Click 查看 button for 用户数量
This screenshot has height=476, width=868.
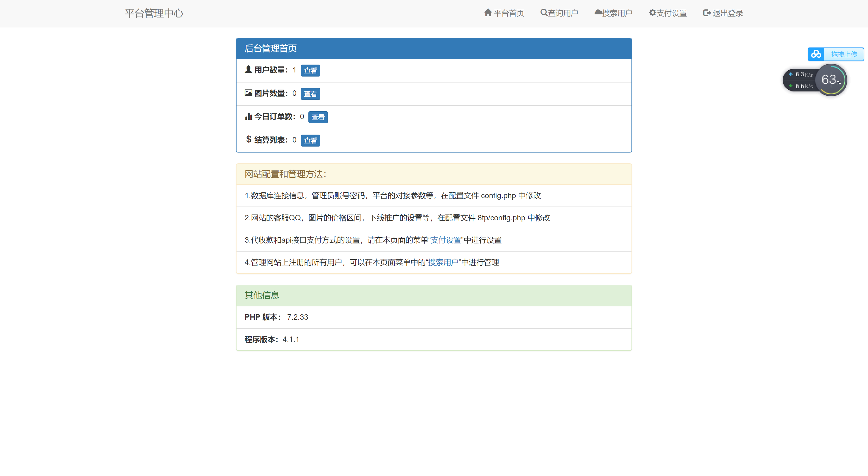coord(310,71)
